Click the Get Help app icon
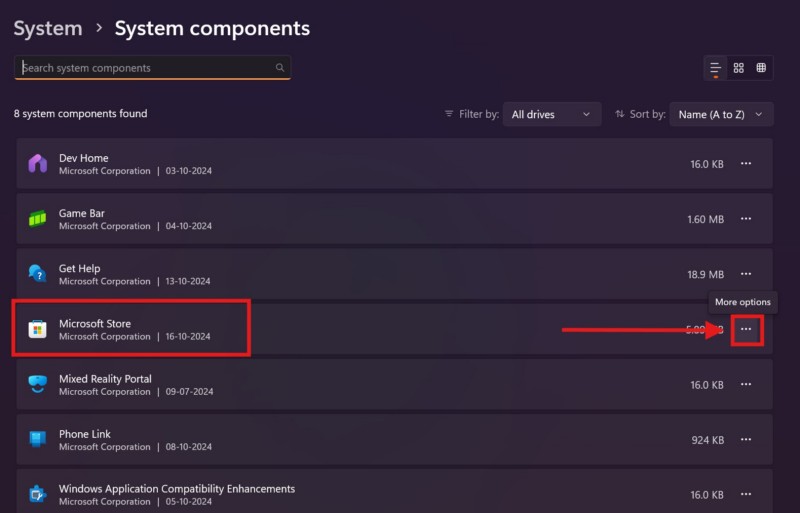 point(38,274)
